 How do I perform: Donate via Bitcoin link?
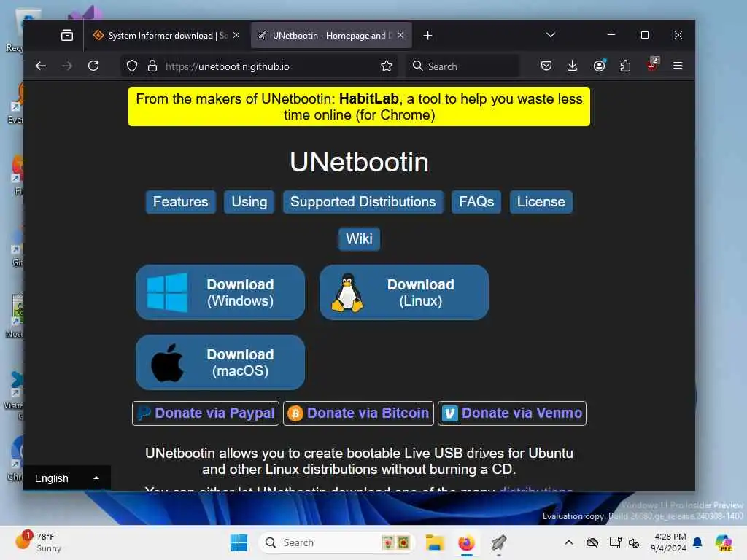358,413
